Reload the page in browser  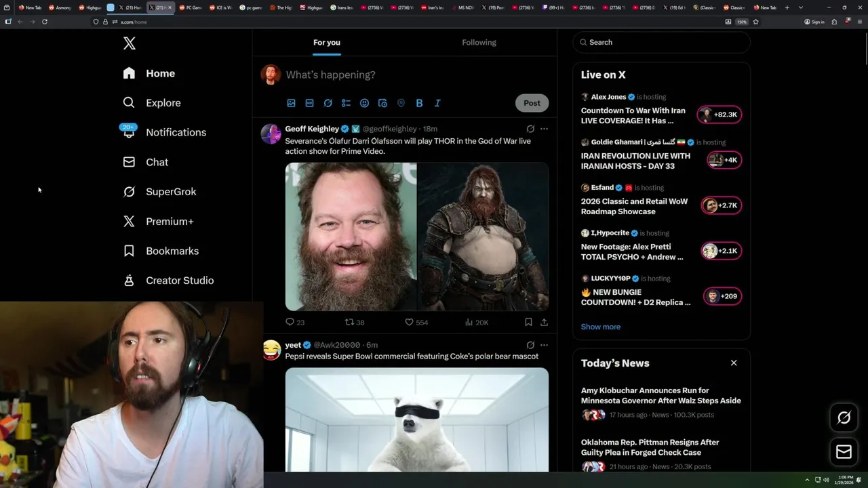tap(45, 22)
